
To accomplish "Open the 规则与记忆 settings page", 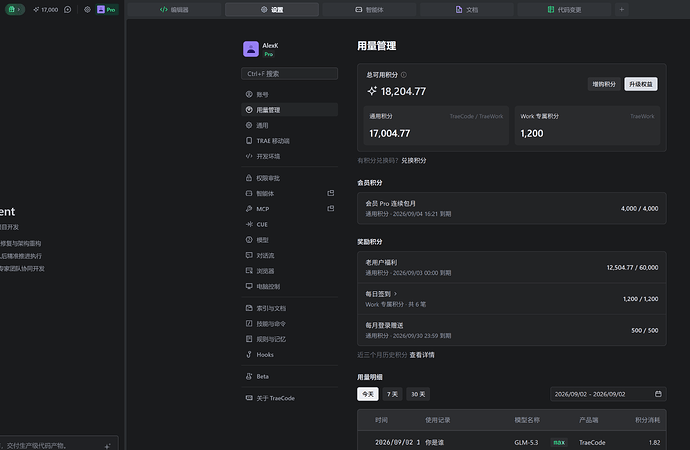I will click(289, 339).
